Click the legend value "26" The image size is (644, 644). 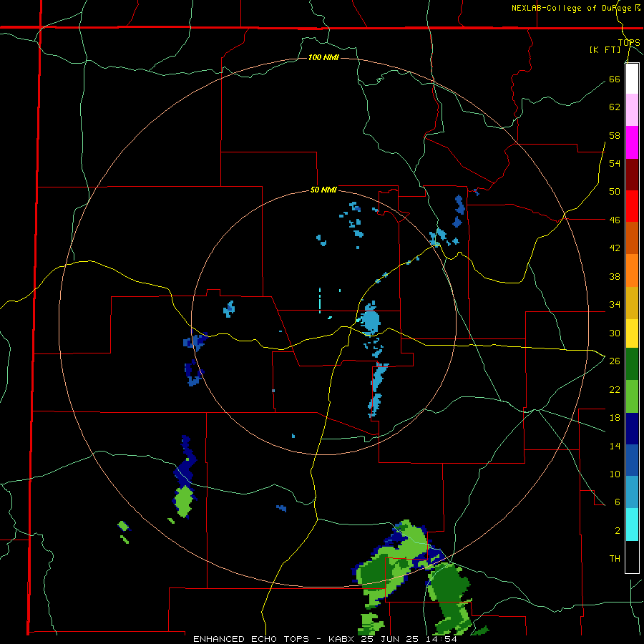615,361
